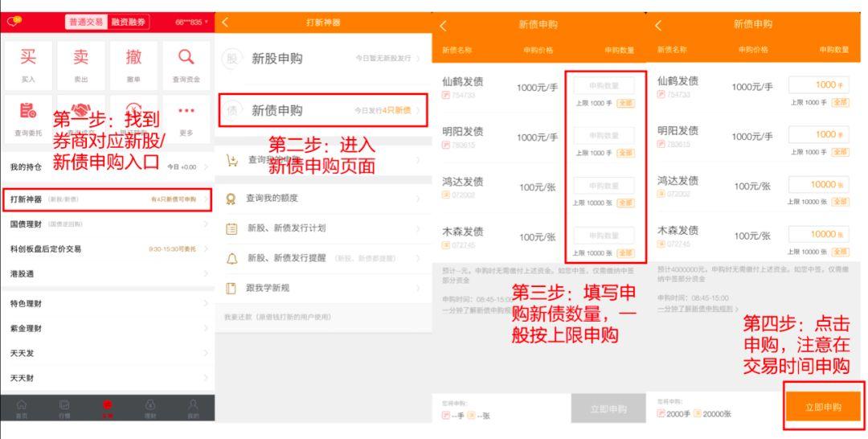The width and height of the screenshot is (868, 439).
Task: Open 新股申购 entry
Action: pos(323,58)
